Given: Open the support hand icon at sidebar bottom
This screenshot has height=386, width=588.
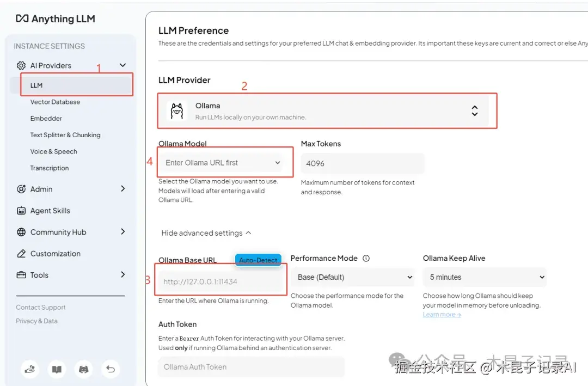Looking at the screenshot, I should [29, 369].
